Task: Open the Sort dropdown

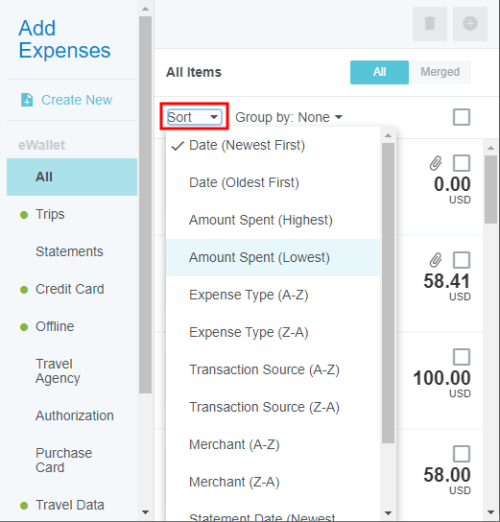Action: [194, 117]
